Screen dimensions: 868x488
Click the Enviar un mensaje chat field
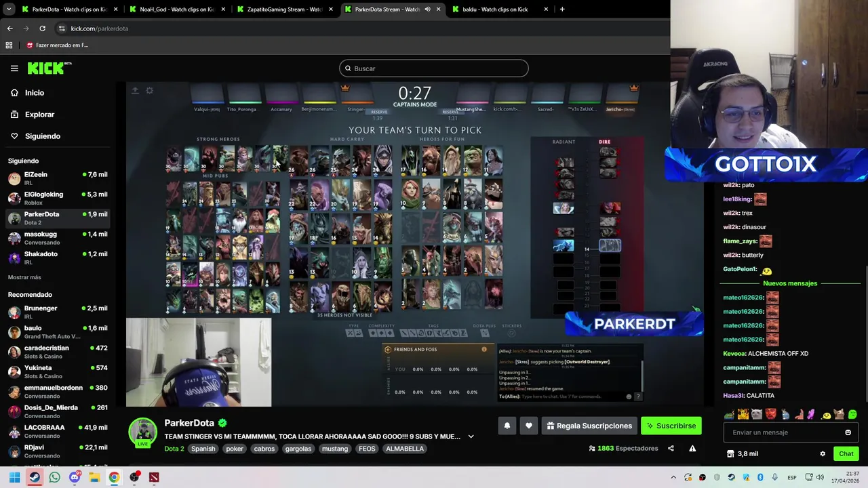click(783, 432)
